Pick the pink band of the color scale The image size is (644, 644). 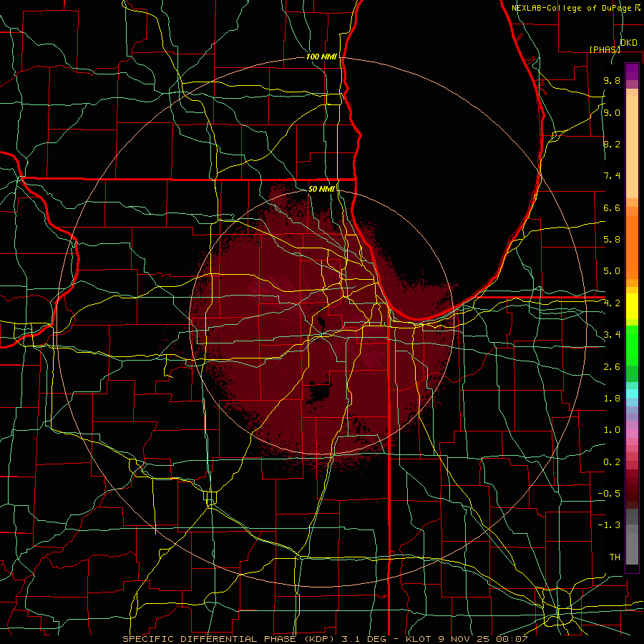[x=632, y=434]
